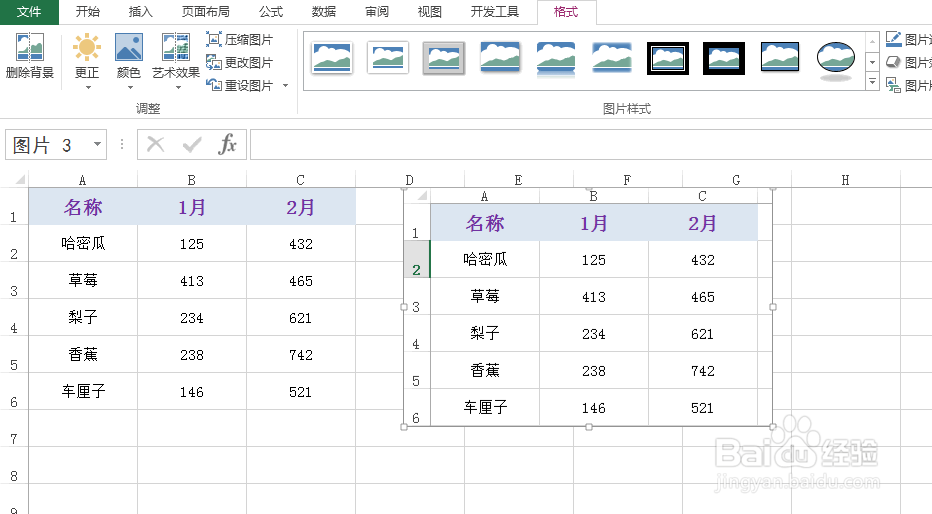Click the 删除背景 (Remove Background) icon
Screen dimensions: 932x514
pyautogui.click(x=30, y=48)
